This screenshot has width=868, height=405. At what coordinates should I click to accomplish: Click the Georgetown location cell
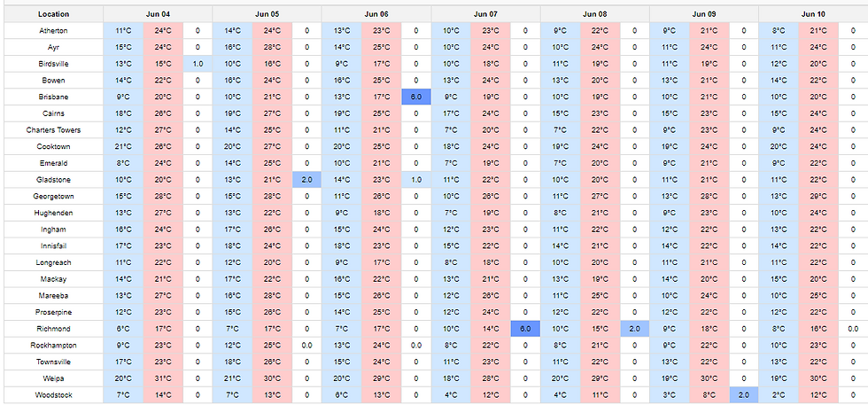pyautogui.click(x=54, y=196)
